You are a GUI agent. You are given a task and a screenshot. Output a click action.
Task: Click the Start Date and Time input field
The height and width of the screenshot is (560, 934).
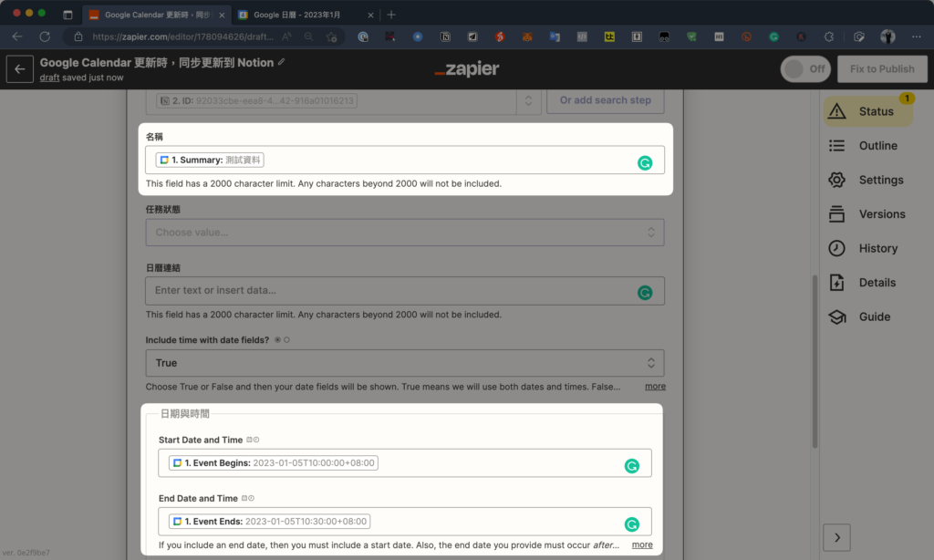405,463
